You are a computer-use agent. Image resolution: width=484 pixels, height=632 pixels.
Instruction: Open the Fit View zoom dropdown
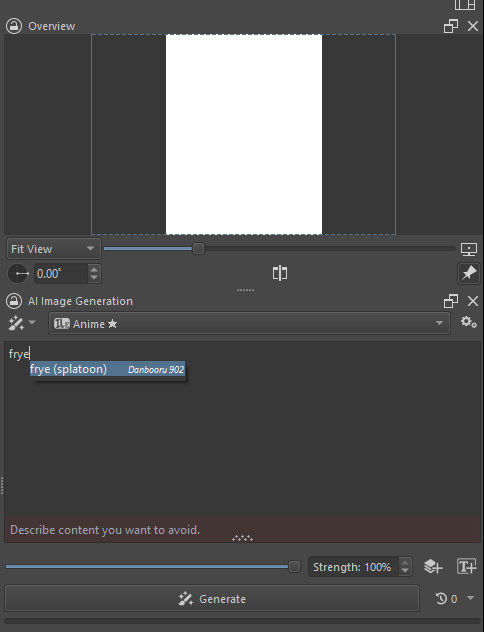point(53,249)
